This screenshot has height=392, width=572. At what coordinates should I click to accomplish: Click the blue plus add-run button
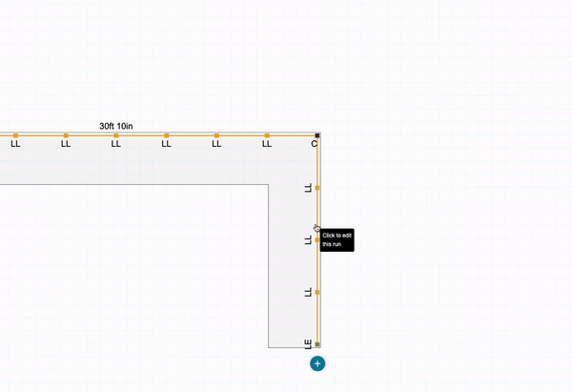[x=317, y=363]
